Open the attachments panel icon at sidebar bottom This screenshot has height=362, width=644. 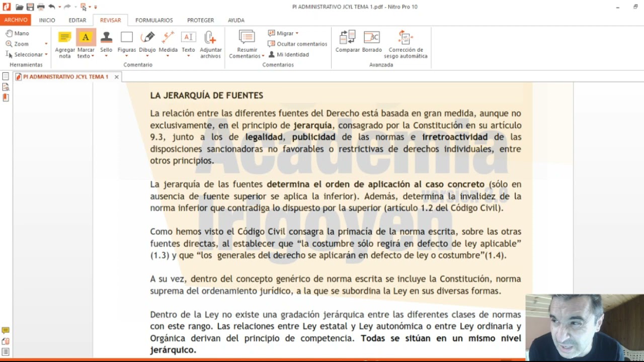click(x=6, y=341)
